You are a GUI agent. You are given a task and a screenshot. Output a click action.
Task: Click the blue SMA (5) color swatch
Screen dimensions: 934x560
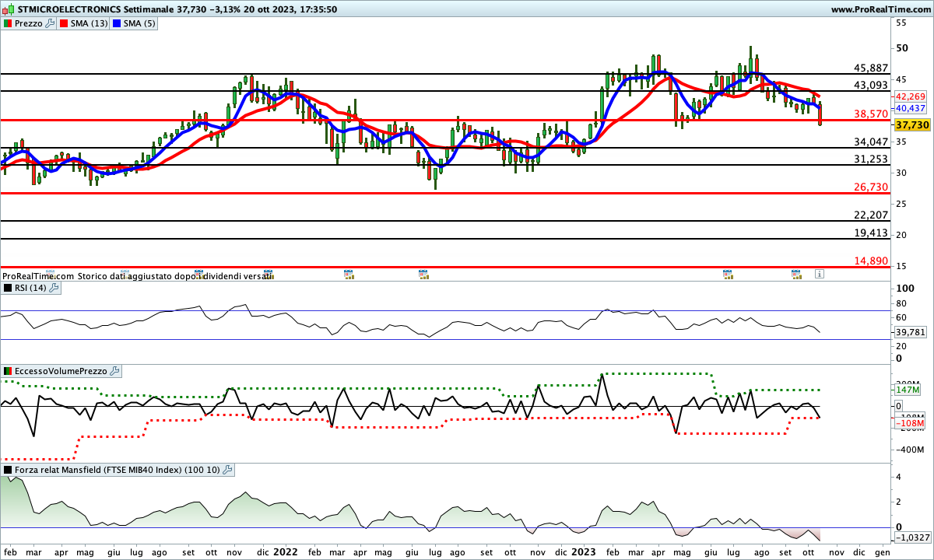118,24
